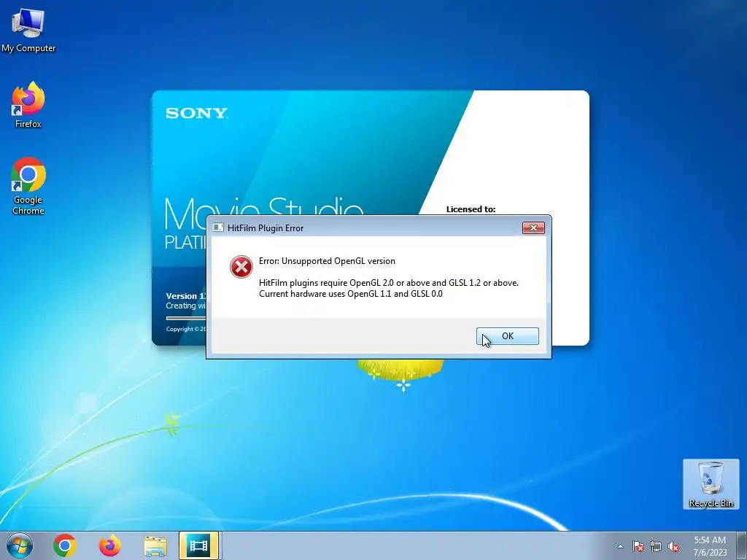Click the "Licensed to:" text on the splash
The image size is (747, 560).
[x=471, y=209]
